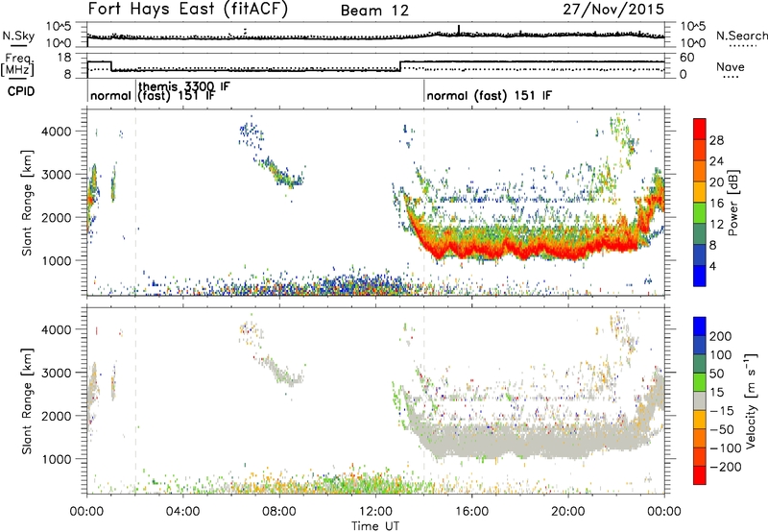Screen dimensions: 768x532
Task: Pick the gray segment of velocity colorbar
Action: [x=700, y=400]
